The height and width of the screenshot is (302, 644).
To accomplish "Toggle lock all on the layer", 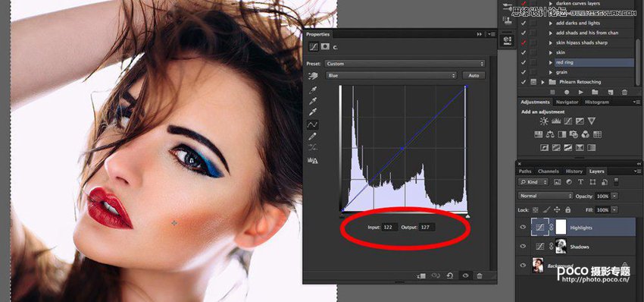I will (x=568, y=210).
